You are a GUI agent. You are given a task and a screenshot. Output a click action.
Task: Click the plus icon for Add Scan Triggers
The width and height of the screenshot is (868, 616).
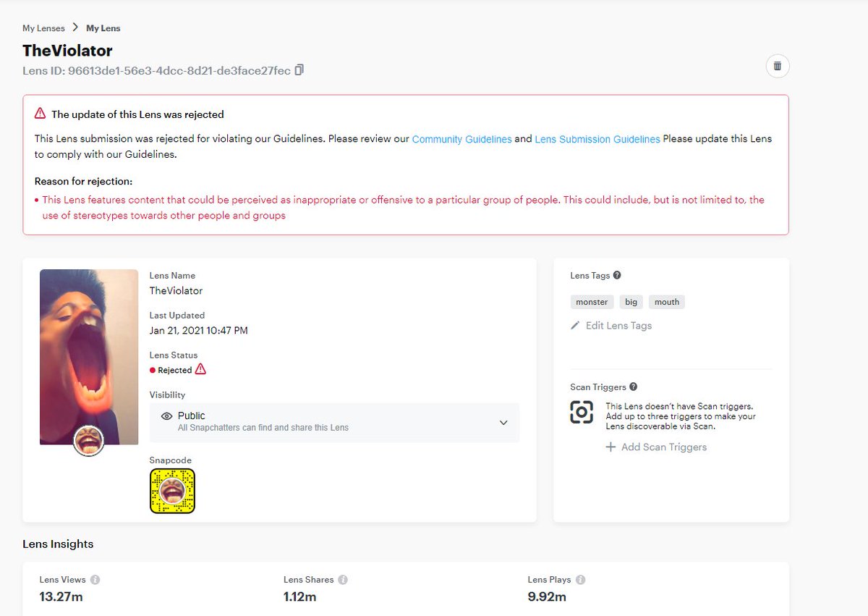click(610, 447)
